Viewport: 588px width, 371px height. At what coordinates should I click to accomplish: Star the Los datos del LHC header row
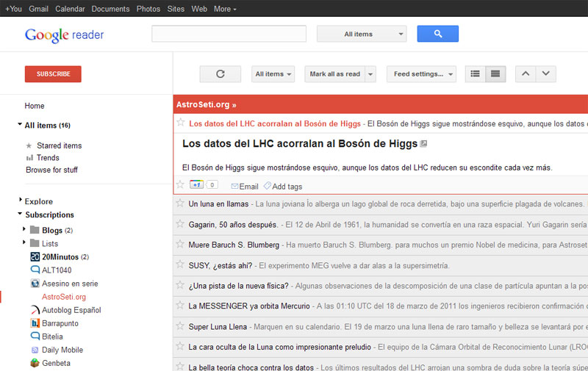[x=181, y=123]
